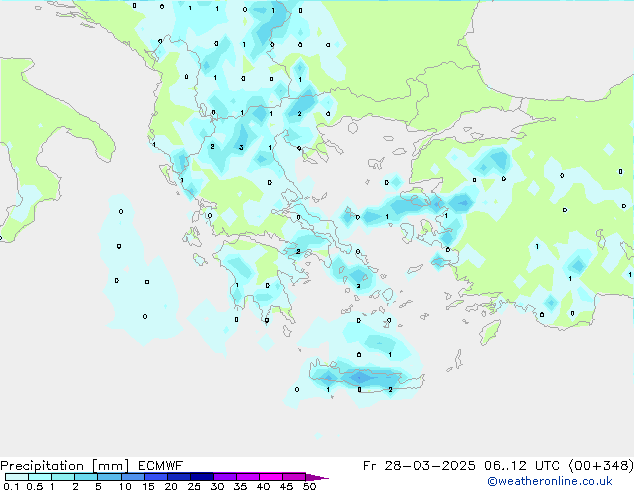The image size is (634, 490).
Task: Pick the legend swatch between 20 and 25
Action: (x=179, y=478)
